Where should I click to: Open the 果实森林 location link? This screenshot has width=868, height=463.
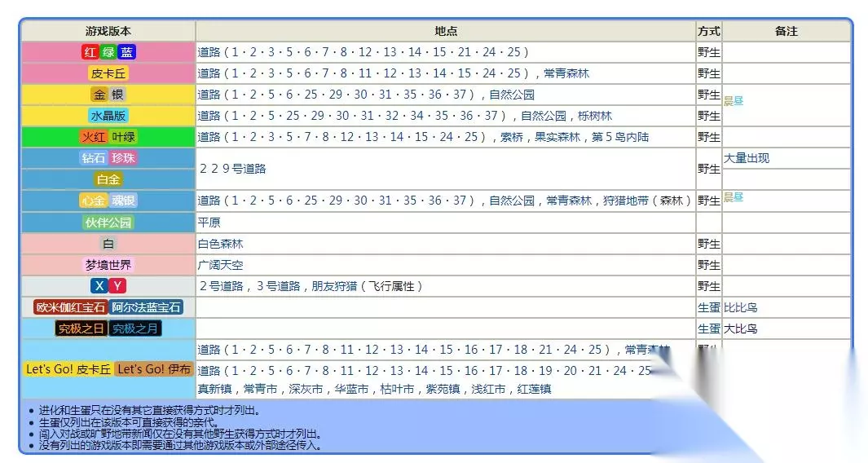tap(557, 137)
